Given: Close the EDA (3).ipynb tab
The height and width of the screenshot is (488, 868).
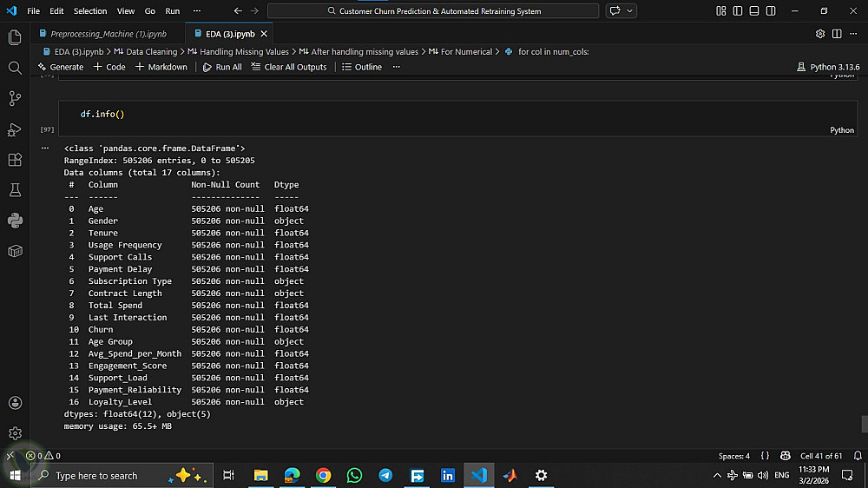Looking at the screenshot, I should [x=264, y=34].
